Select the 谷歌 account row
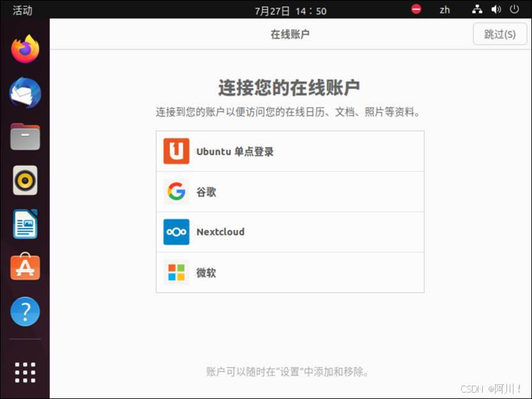The image size is (532, 399). tap(290, 192)
